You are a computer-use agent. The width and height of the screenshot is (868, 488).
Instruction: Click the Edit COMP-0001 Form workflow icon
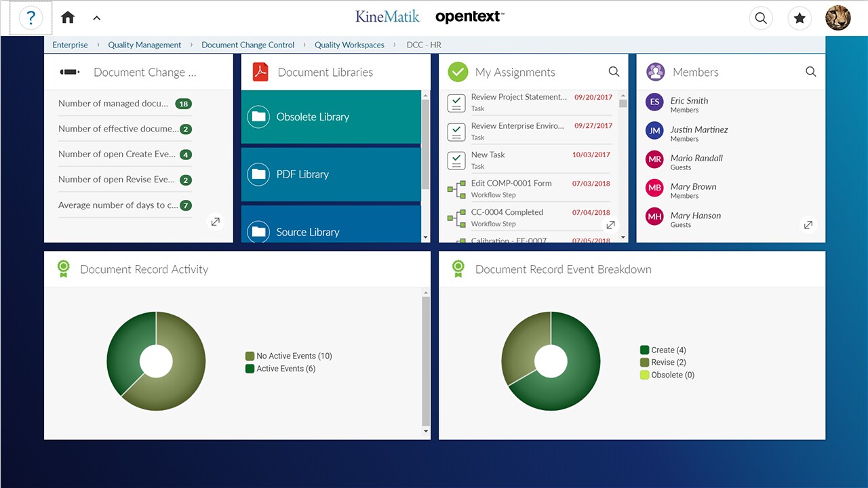click(456, 189)
